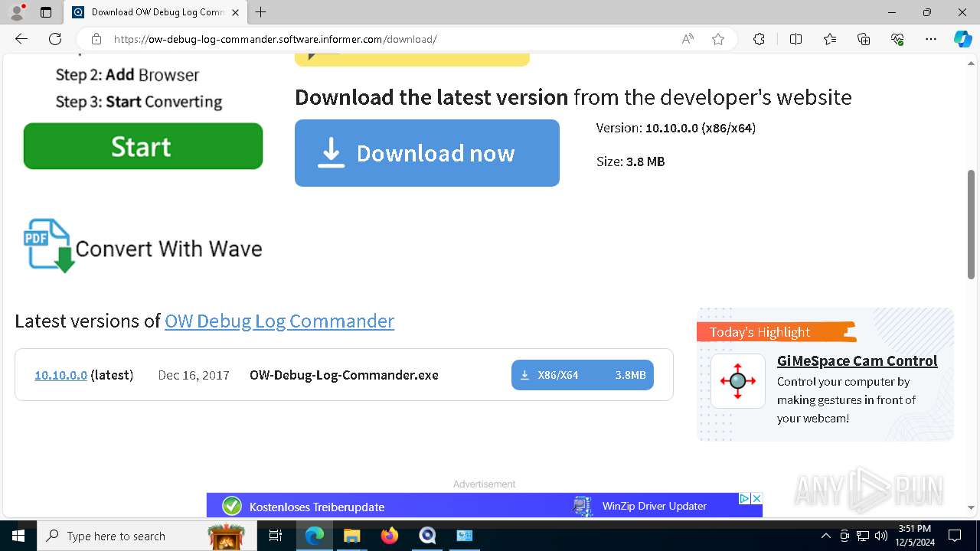The width and height of the screenshot is (980, 551).
Task: Add page to favorites star icon
Action: pyautogui.click(x=718, y=39)
